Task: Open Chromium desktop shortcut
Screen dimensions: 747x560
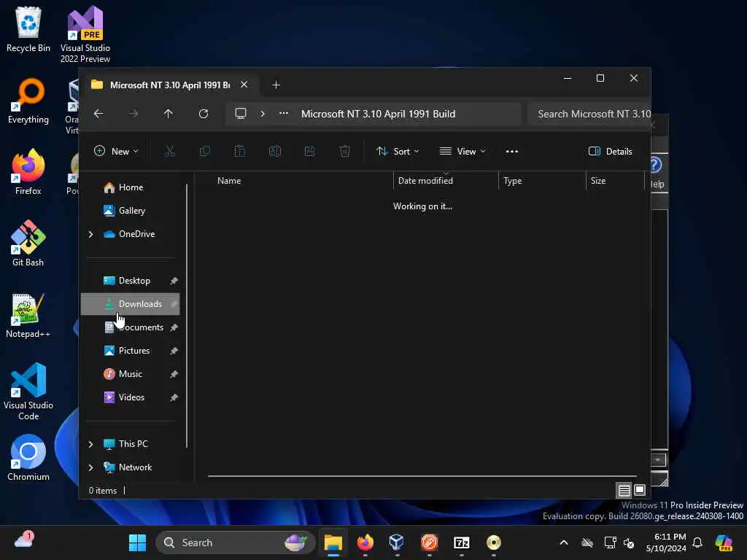Action: [28, 458]
